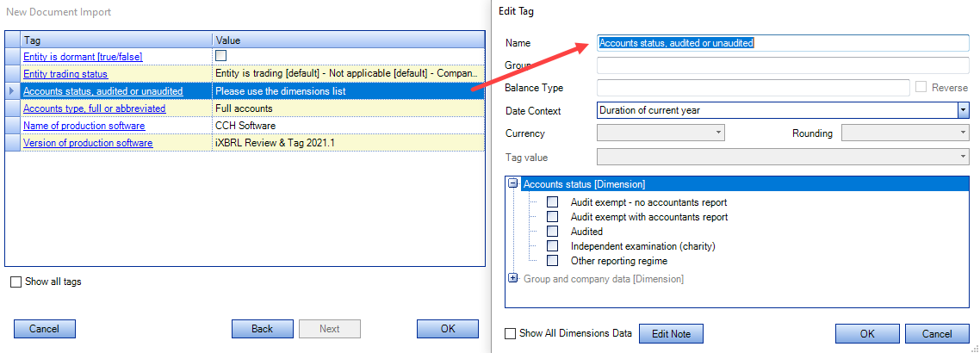Tick the Audited checkbox
The image size is (980, 353).
point(553,231)
